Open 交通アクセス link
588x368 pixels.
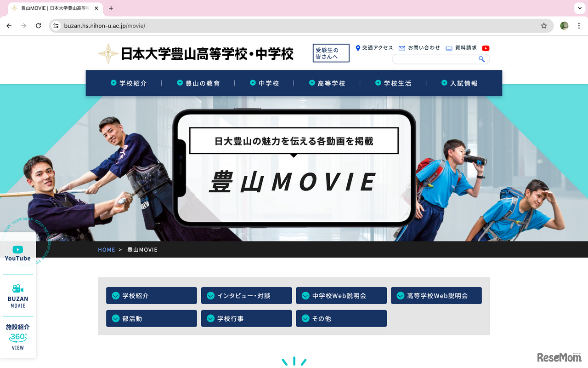coord(374,48)
